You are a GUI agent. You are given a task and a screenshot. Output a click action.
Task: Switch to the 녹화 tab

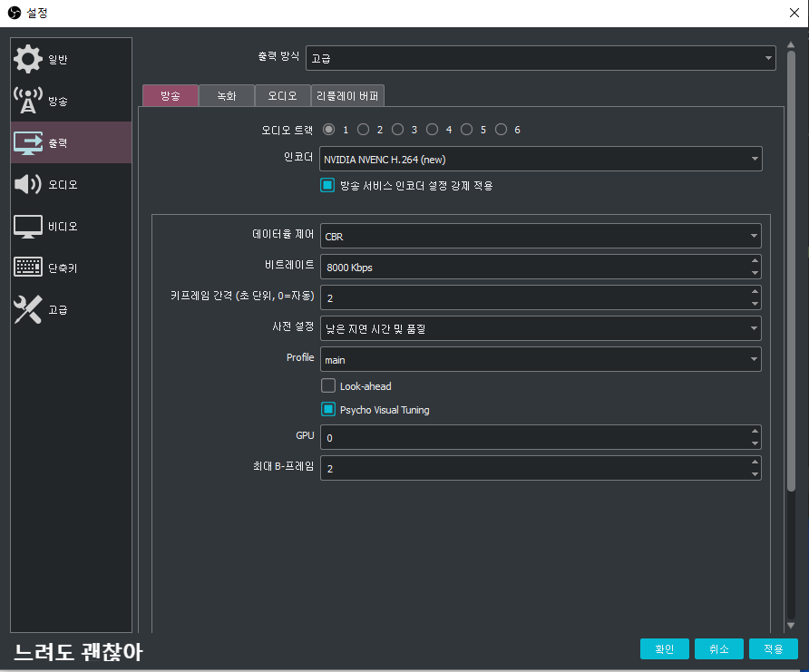coord(227,96)
